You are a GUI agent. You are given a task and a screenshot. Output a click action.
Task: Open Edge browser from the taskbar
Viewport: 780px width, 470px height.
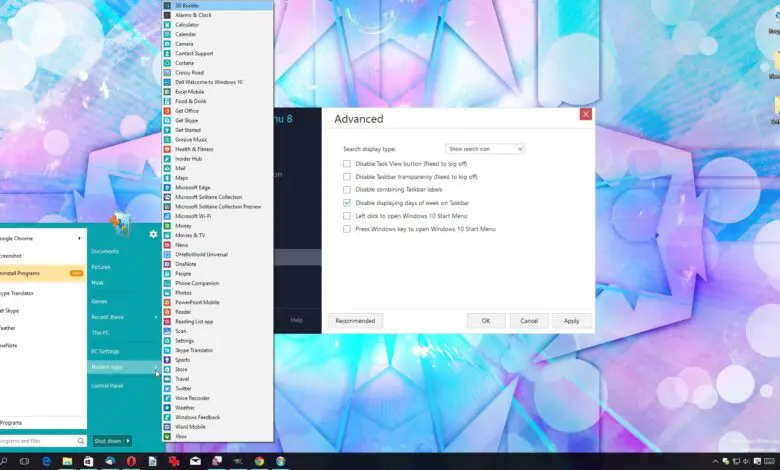46,462
